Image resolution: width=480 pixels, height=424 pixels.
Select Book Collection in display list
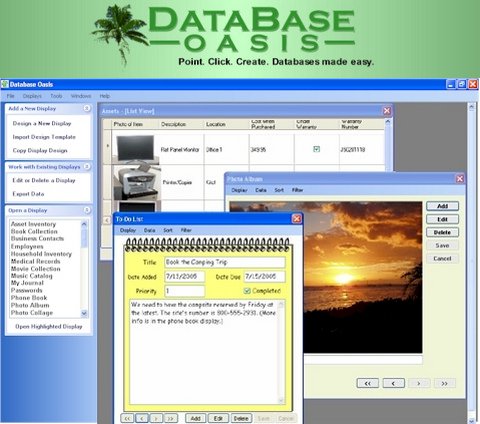(x=34, y=231)
